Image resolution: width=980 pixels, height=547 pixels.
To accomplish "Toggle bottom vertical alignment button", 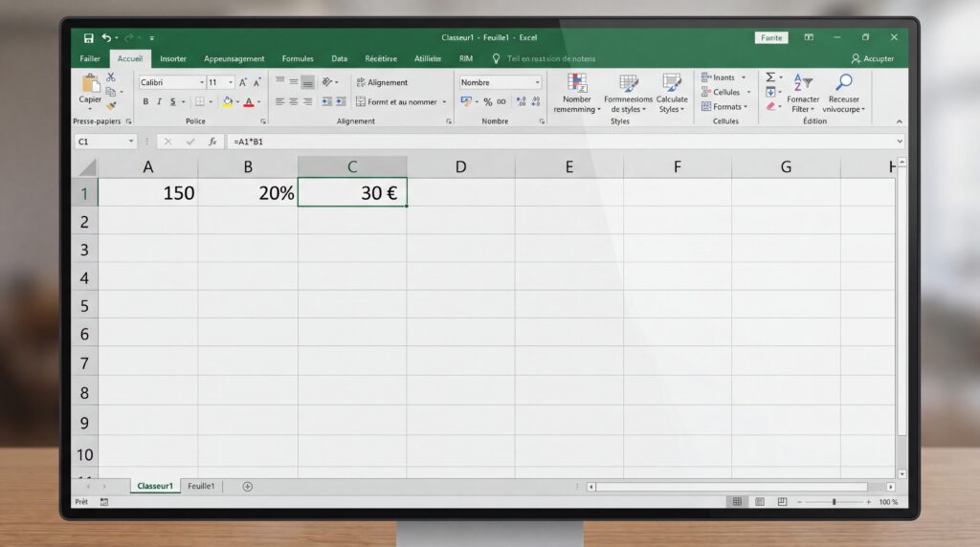I will pos(307,82).
